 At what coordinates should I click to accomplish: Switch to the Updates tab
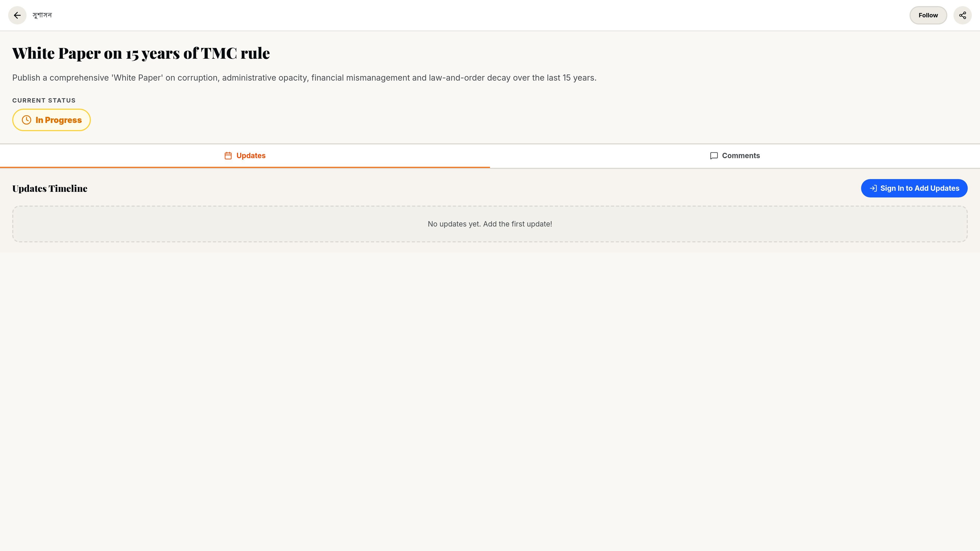245,156
